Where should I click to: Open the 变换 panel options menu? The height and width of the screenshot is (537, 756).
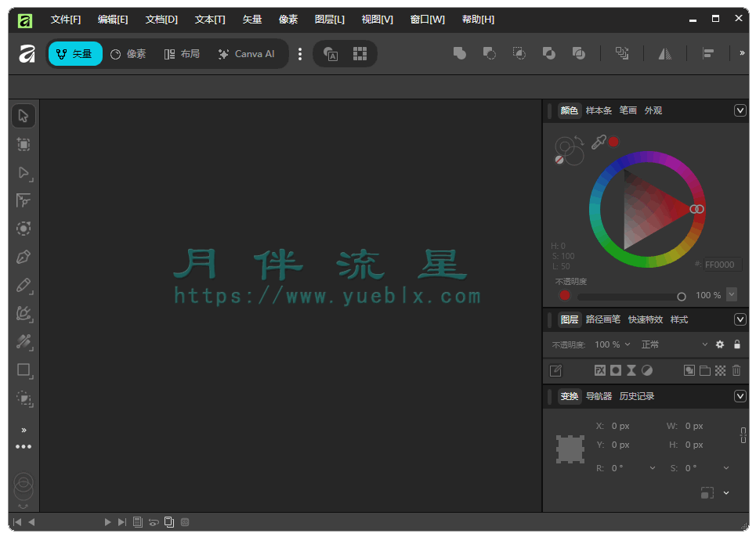740,396
